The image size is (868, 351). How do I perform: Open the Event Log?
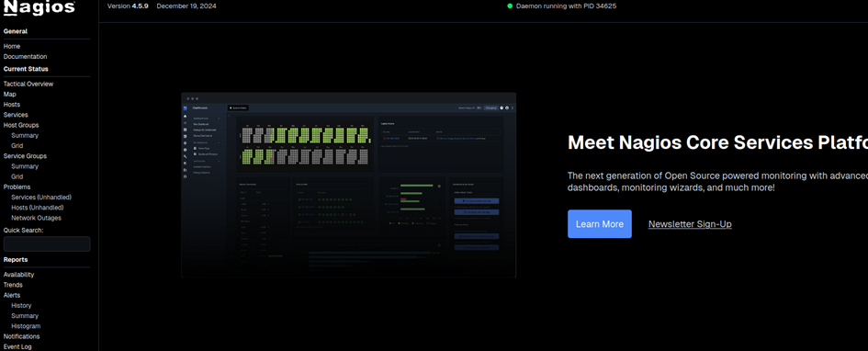click(x=17, y=346)
